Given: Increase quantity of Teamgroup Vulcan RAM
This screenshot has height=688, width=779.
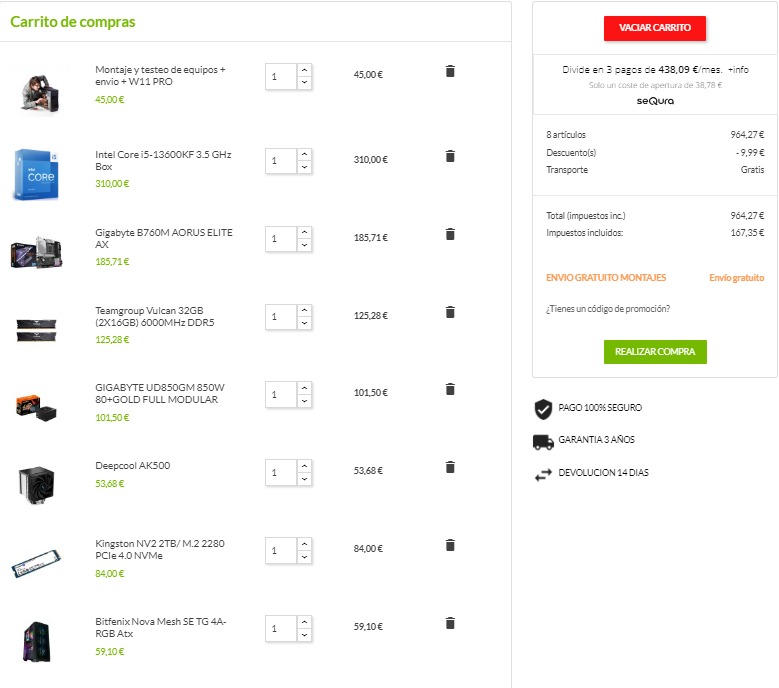Looking at the screenshot, I should tap(304, 310).
